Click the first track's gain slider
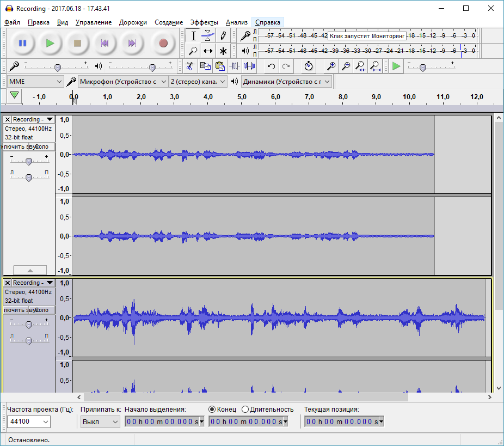This screenshot has width=504, height=446. (29, 161)
